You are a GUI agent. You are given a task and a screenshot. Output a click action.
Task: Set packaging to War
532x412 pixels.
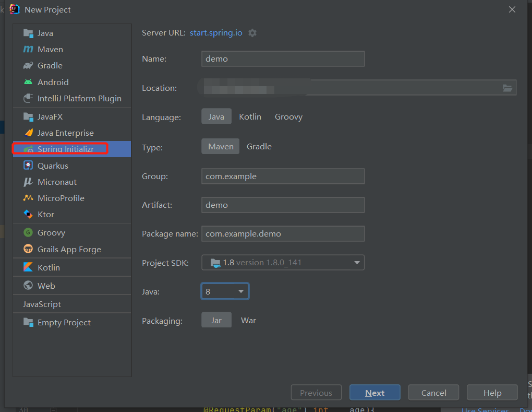tap(248, 320)
